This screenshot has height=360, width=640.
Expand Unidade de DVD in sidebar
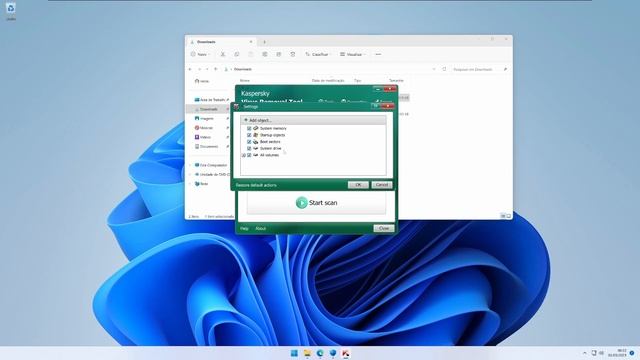[x=190, y=175]
